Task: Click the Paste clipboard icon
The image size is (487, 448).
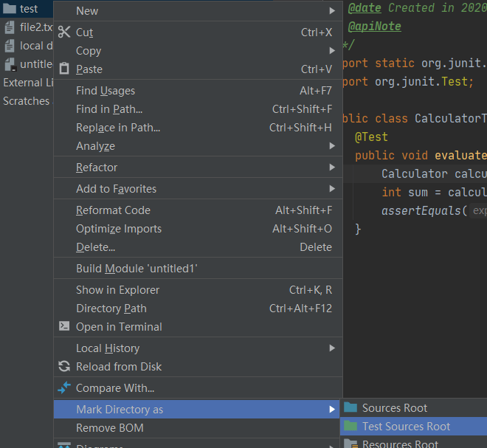Action: click(x=64, y=69)
